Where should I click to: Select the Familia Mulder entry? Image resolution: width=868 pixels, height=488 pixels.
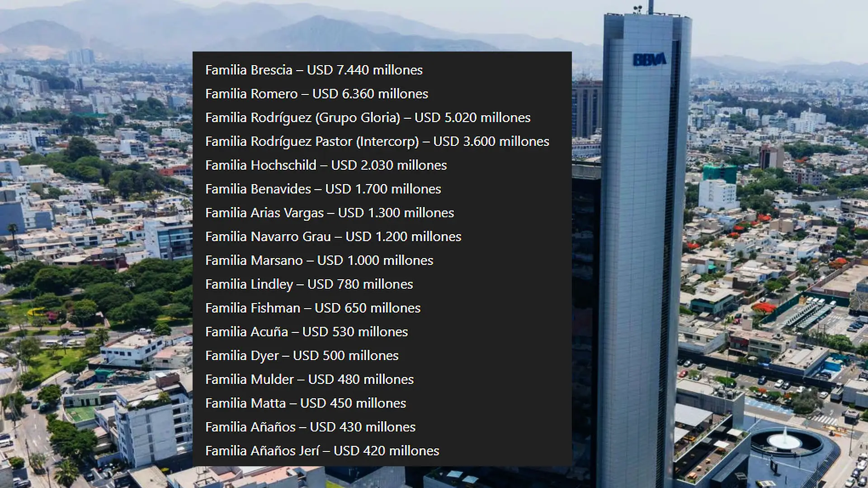point(309,380)
